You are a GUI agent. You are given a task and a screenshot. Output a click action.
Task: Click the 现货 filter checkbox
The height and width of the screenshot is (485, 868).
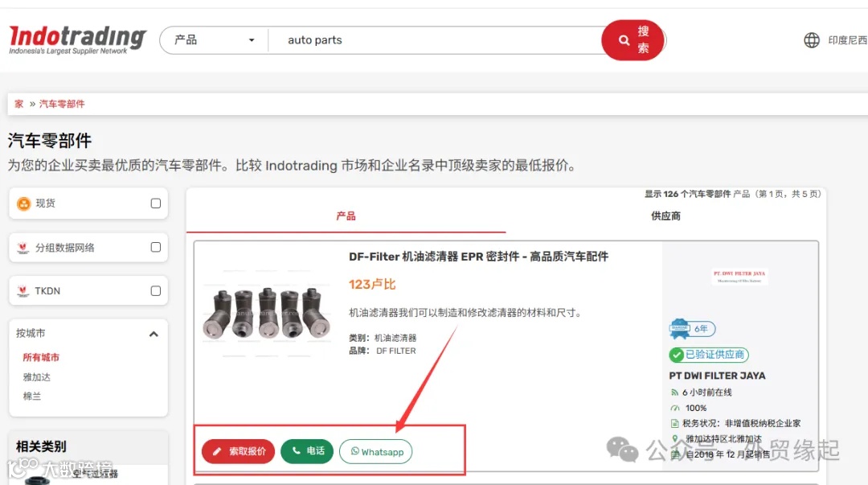[155, 203]
